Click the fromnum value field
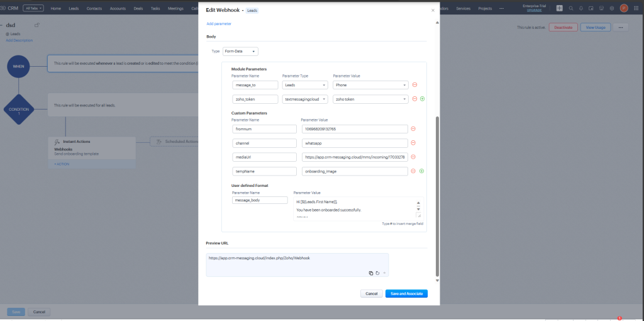 pos(355,128)
